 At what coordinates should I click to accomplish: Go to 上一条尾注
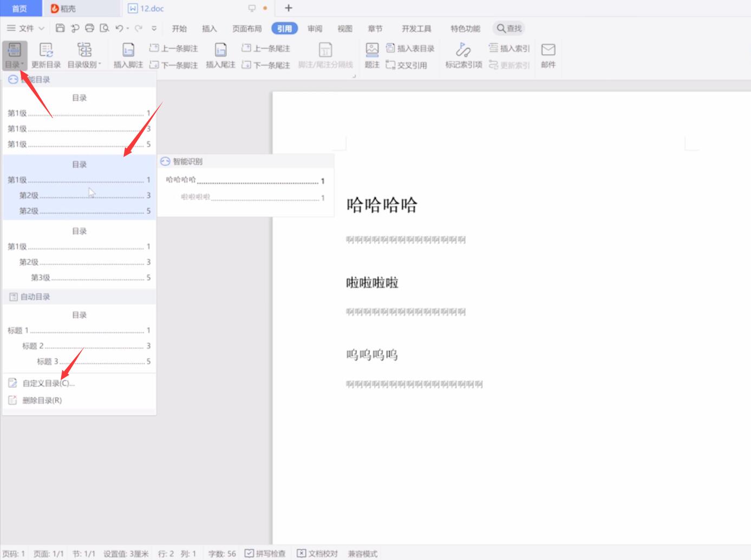266,48
